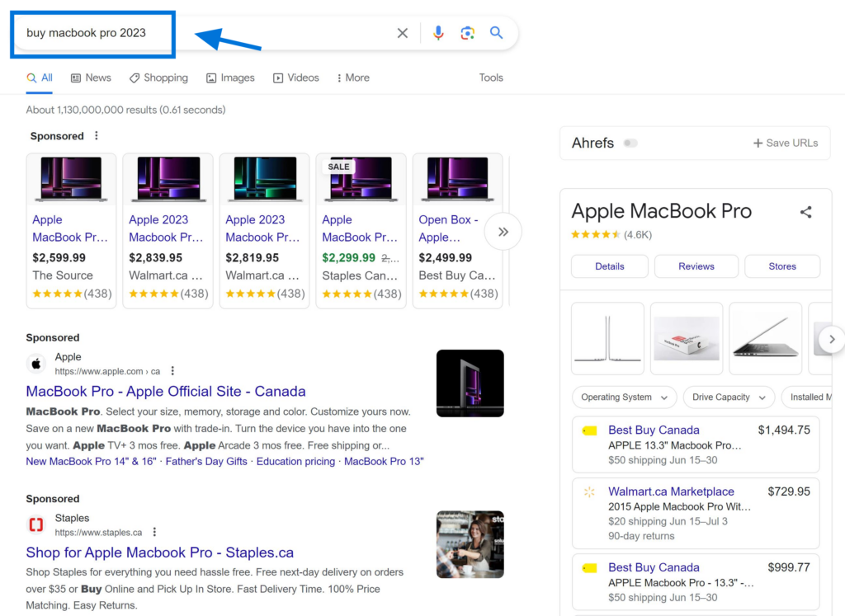Open the three-dot menu next to Sponsored
Screen dimensions: 845x616
point(97,135)
